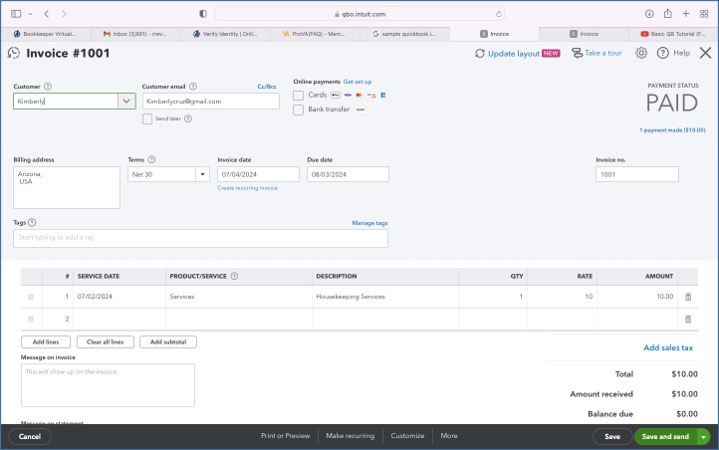Delete line 1 with trash icon
This screenshot has height=450, width=719.
pos(688,297)
